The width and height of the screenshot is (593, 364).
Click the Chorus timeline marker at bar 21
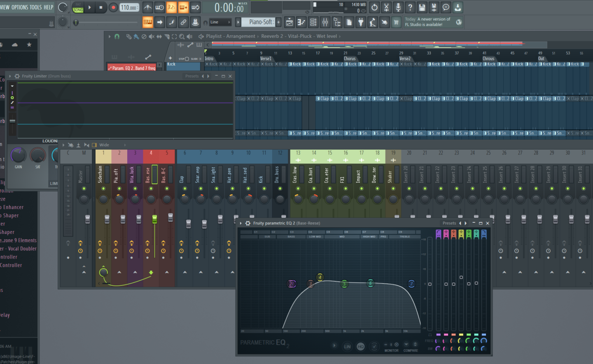pos(350,58)
